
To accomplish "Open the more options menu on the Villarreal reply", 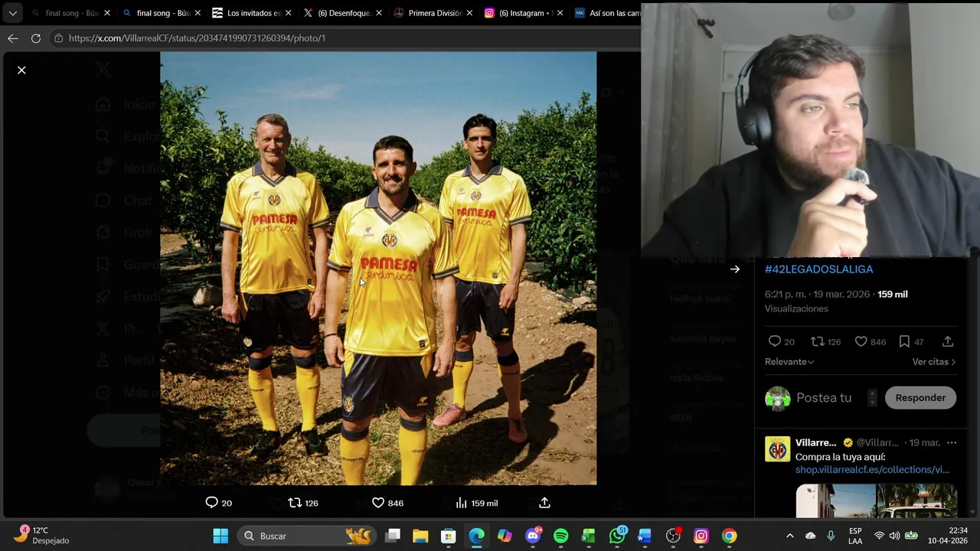I will point(952,442).
